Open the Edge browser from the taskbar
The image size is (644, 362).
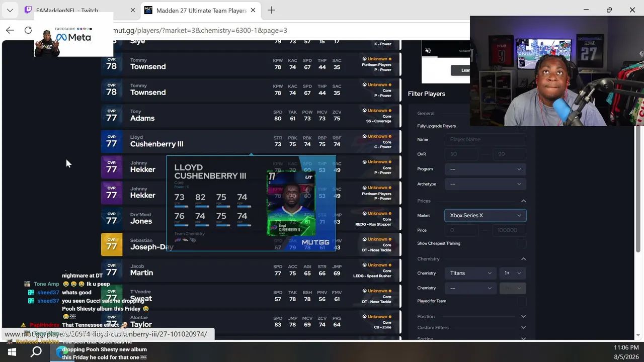pyautogui.click(x=61, y=352)
